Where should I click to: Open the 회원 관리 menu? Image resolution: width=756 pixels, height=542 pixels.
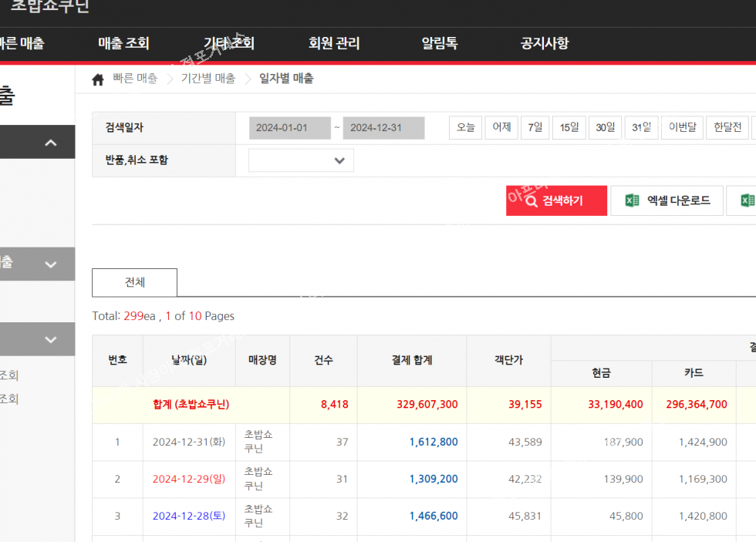[x=334, y=43]
